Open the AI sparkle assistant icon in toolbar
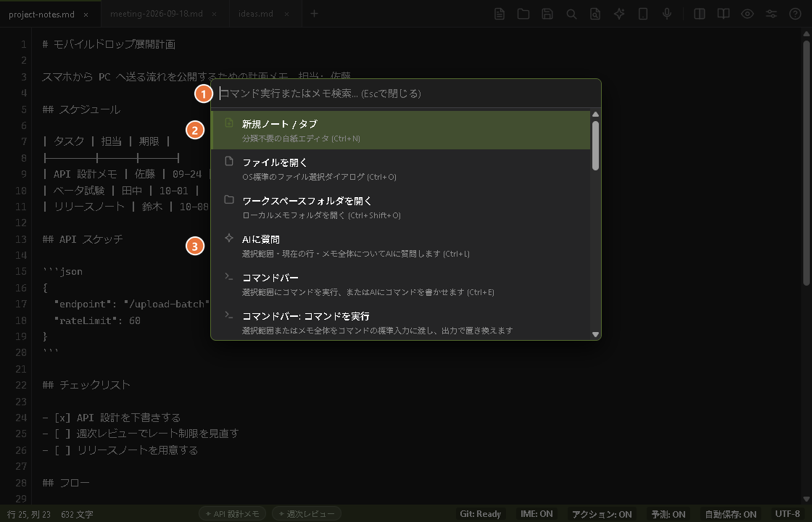This screenshot has width=812, height=522. (619, 14)
